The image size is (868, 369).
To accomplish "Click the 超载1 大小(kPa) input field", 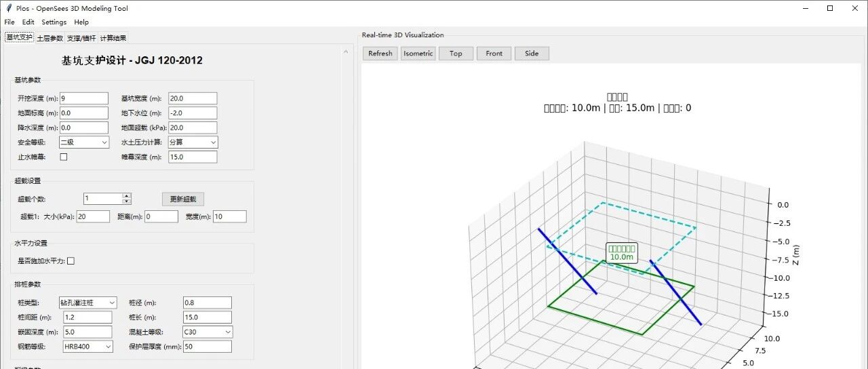I will tap(93, 216).
